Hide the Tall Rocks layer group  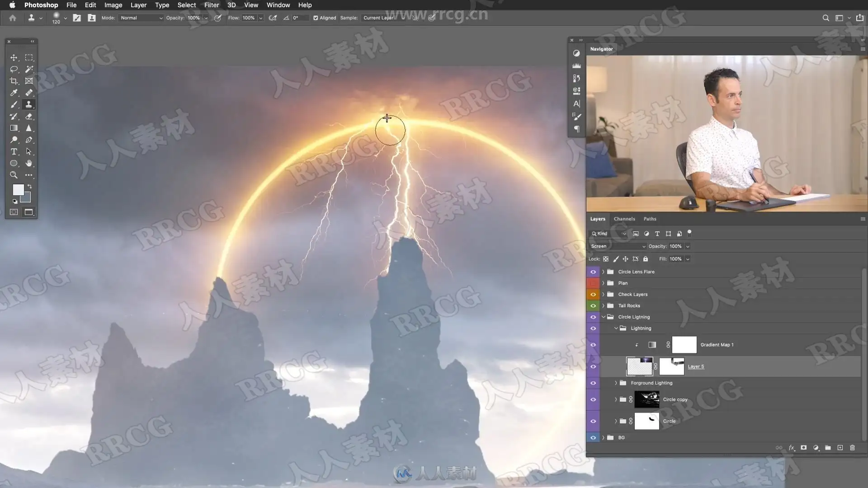(x=593, y=306)
